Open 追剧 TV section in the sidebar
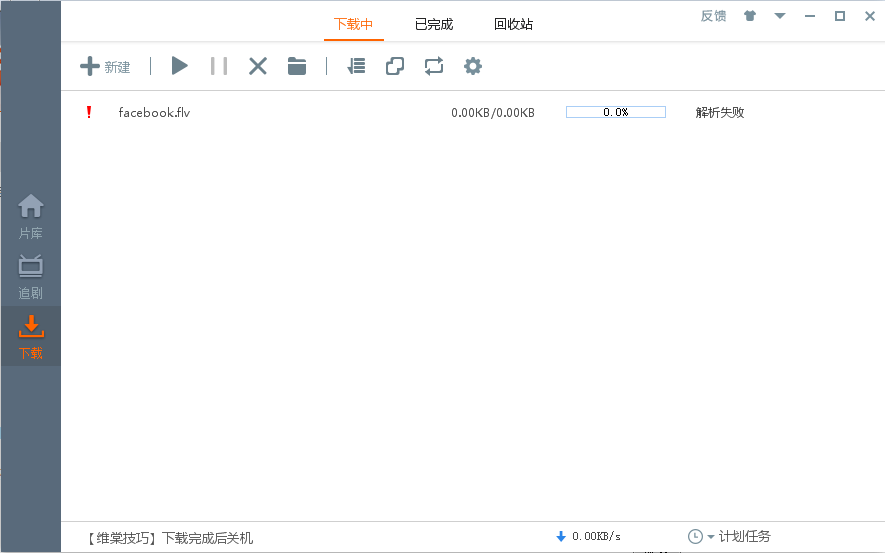885x553 pixels. (31, 277)
